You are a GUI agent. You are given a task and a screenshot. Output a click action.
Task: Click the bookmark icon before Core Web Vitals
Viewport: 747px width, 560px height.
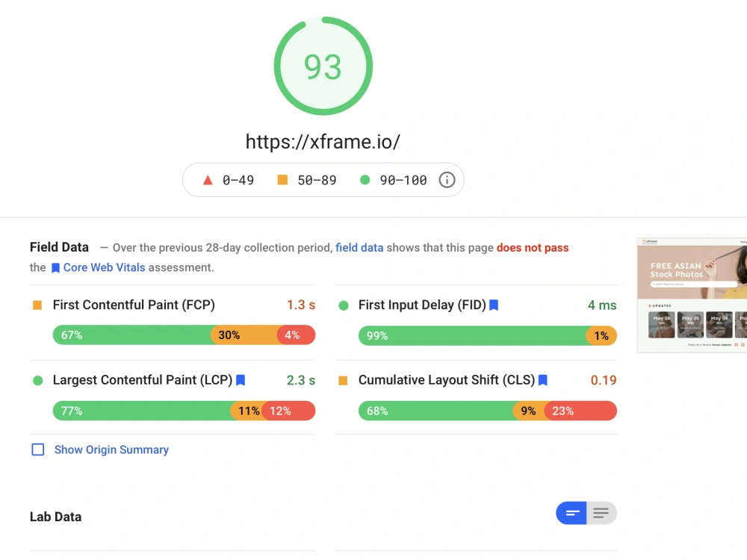click(56, 268)
